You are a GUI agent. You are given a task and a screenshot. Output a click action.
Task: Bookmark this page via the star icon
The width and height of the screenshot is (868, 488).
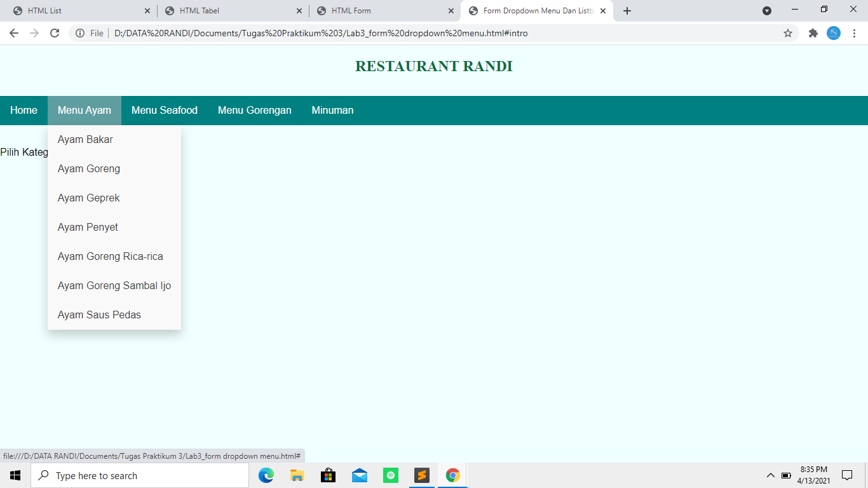(787, 32)
